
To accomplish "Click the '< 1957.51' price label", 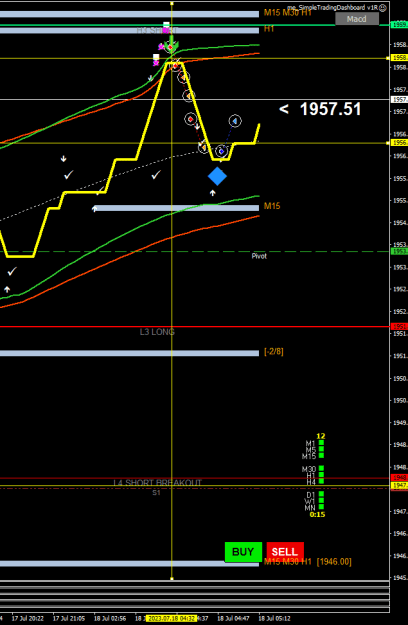I will pos(320,109).
